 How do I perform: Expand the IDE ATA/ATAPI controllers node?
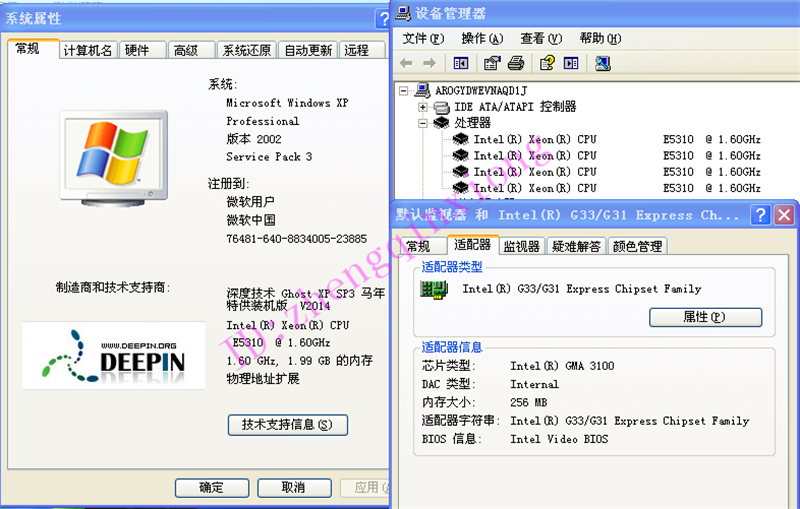422,107
